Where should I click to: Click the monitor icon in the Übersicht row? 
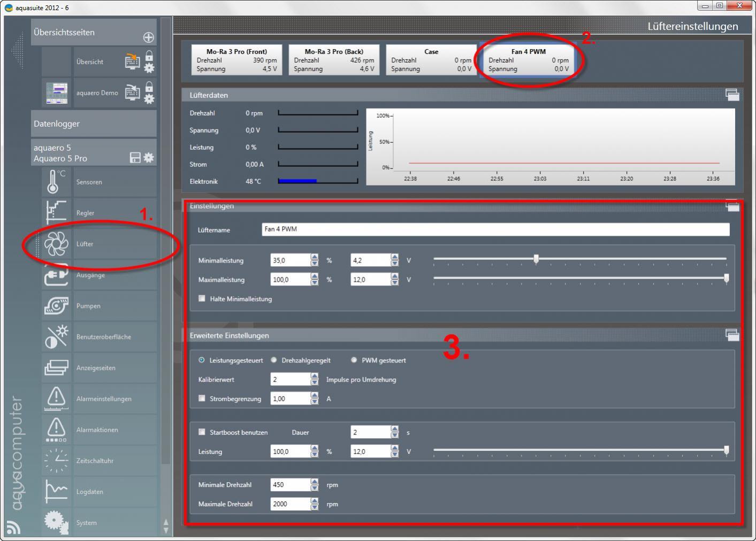click(132, 61)
